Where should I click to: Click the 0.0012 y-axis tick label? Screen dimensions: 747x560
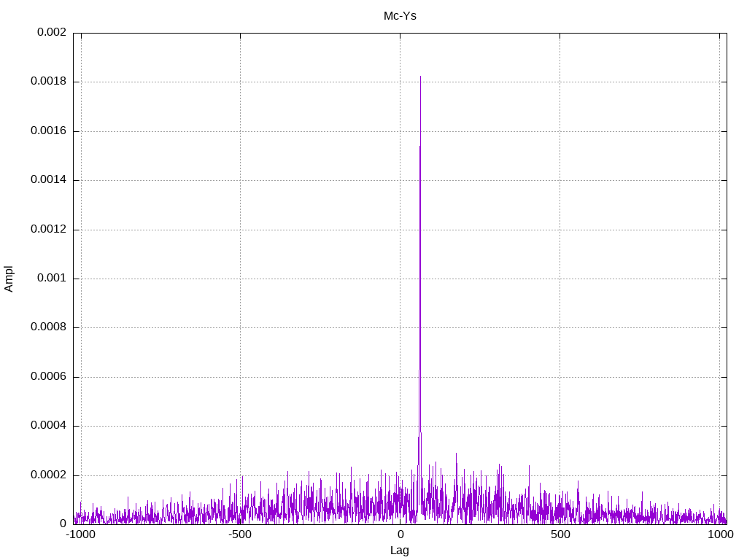(x=48, y=230)
